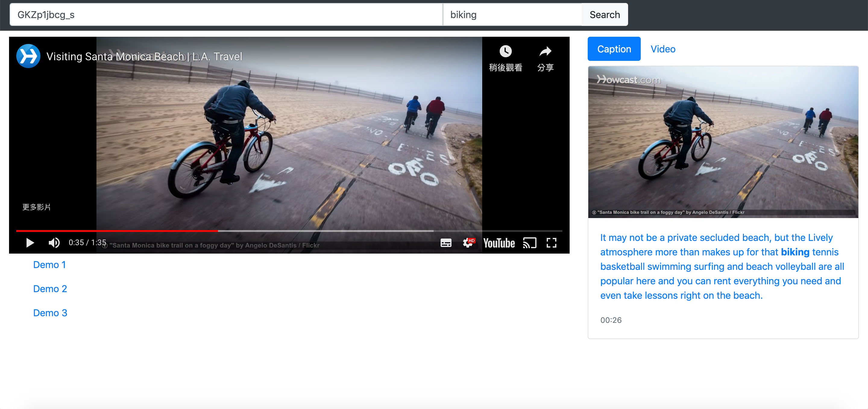868x409 pixels.
Task: Click the caption result thumbnail image
Action: click(x=723, y=142)
